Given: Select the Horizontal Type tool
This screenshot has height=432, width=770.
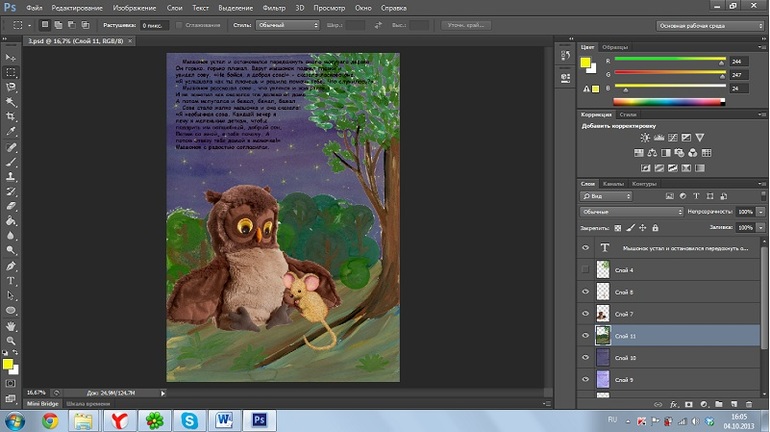Looking at the screenshot, I should 10,281.
